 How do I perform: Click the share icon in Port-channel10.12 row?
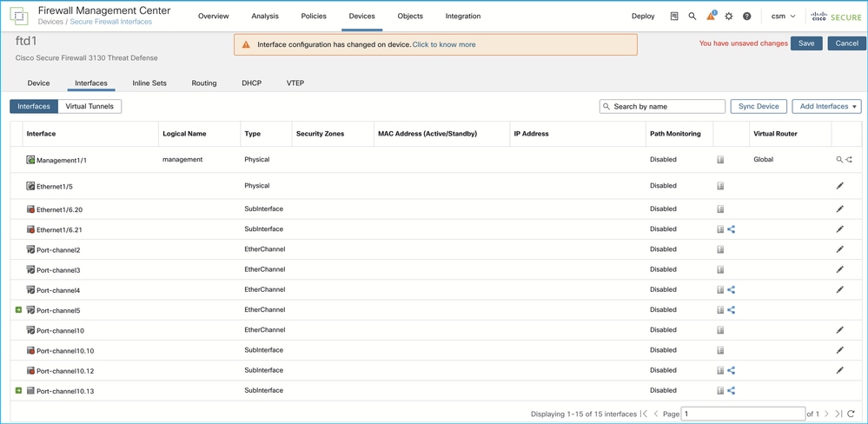[x=731, y=370]
